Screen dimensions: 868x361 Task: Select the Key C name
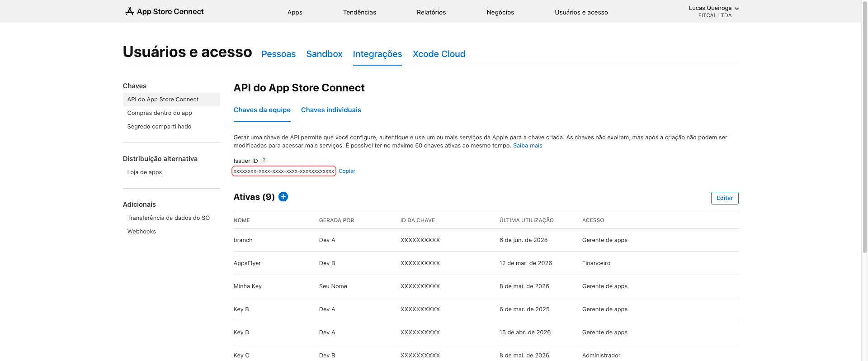tap(241, 356)
